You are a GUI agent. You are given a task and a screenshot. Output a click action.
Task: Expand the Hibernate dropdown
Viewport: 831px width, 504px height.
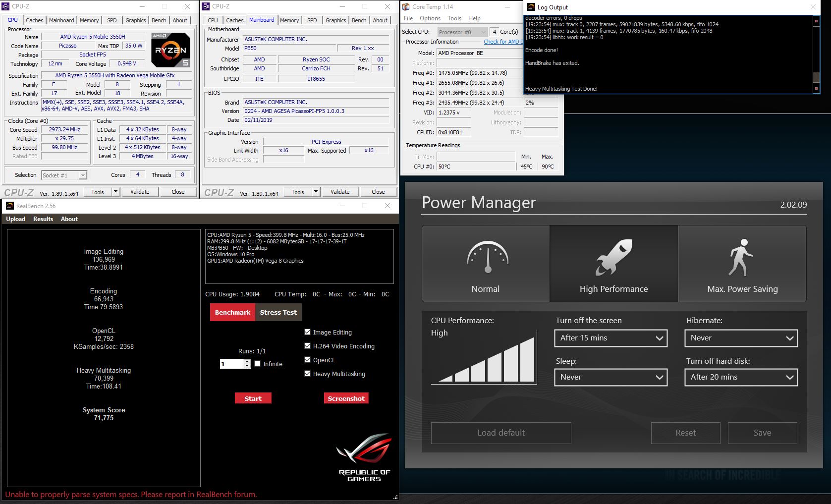tap(741, 338)
